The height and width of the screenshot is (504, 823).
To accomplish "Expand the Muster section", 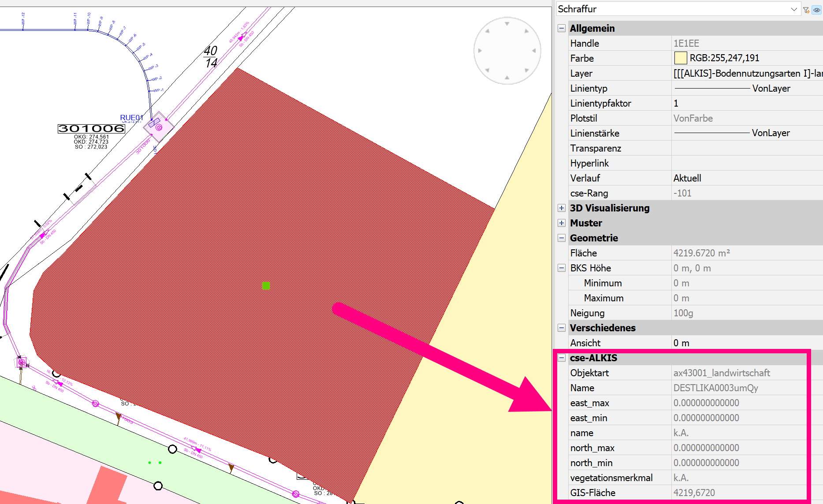I will click(x=562, y=223).
